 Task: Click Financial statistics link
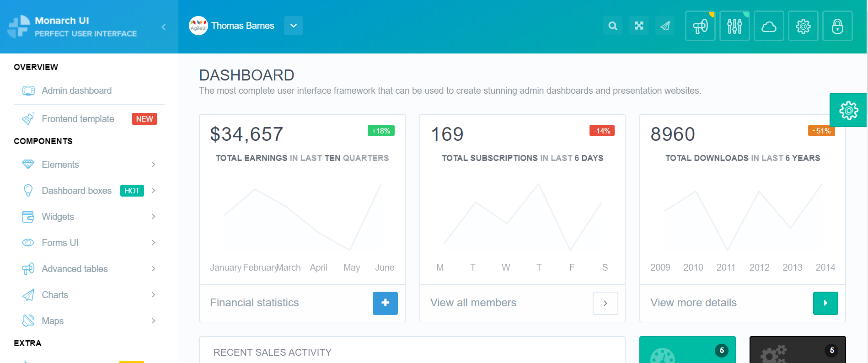point(254,303)
